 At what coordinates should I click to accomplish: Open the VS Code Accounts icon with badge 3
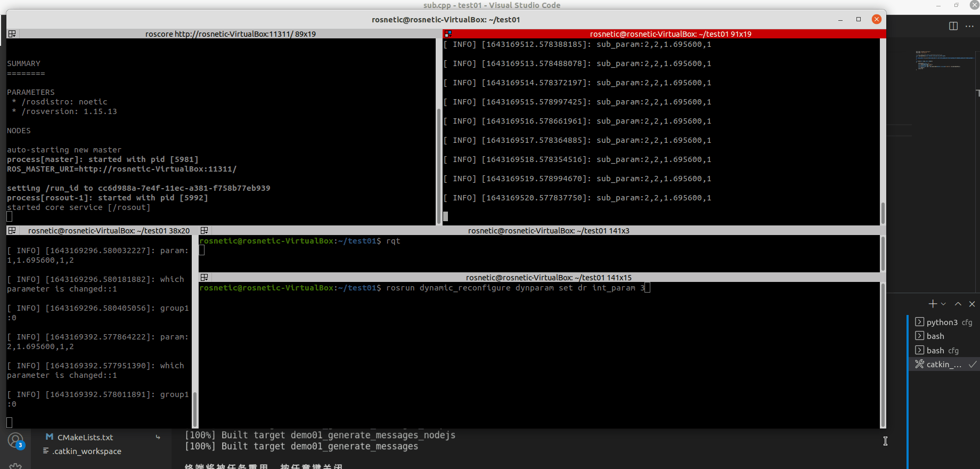(x=15, y=441)
